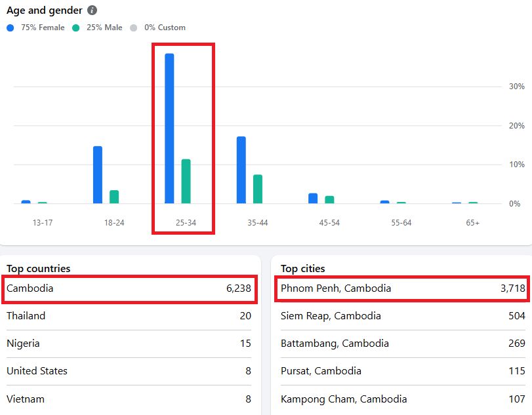Screen dimensions: 532x415
Task: Click the female bar for 13-17
Action: click(x=26, y=202)
